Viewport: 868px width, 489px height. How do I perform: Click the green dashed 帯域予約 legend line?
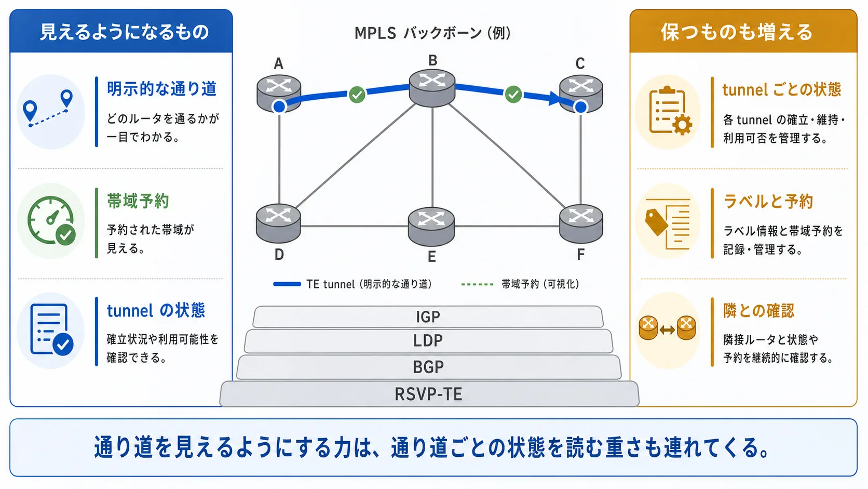point(477,284)
